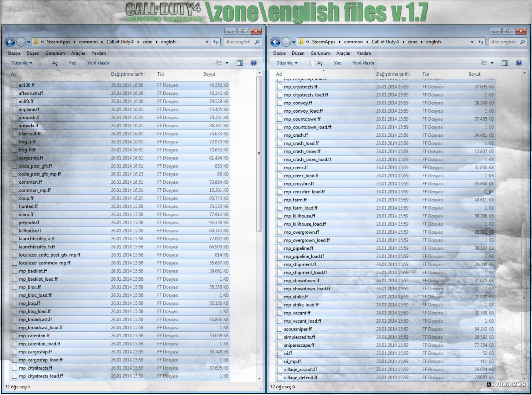Select localized_common_mp.ff row
Viewport: 532px width, 395px height.
(120, 263)
